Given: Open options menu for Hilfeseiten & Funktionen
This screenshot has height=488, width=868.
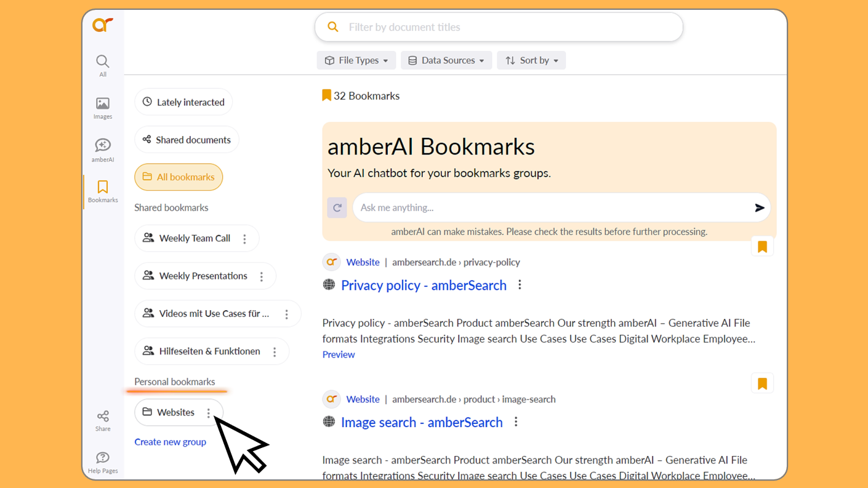Looking at the screenshot, I should 275,351.
